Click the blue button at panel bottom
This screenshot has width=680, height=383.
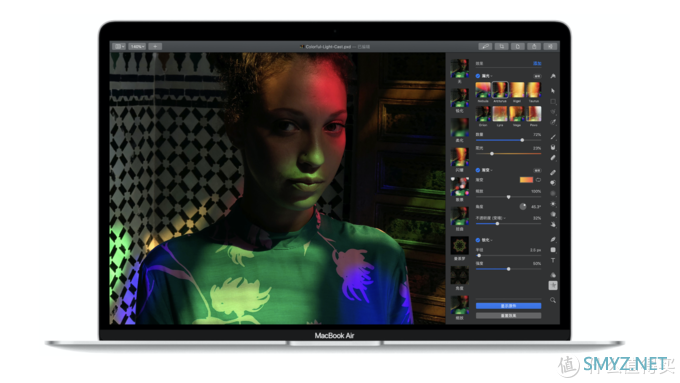[508, 306]
